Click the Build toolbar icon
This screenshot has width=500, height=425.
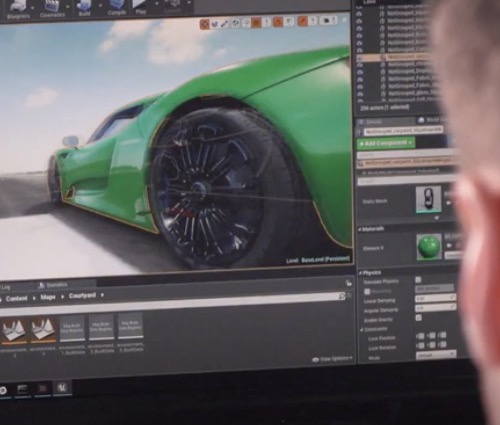pos(84,8)
